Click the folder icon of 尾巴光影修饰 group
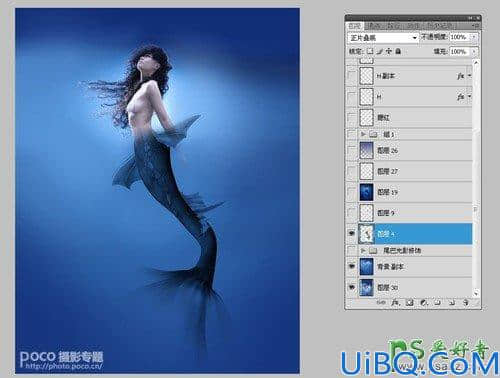 point(373,250)
